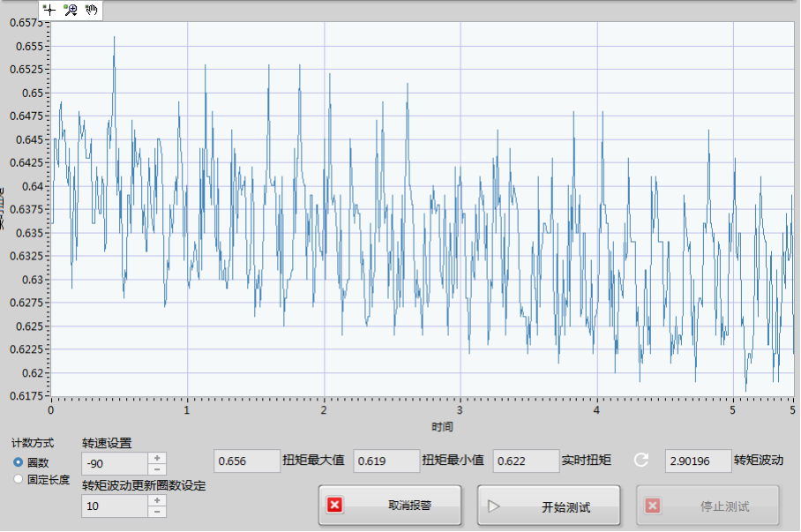Click the 转矩波动 field showing 2.90196
The image size is (801, 532).
click(x=698, y=461)
